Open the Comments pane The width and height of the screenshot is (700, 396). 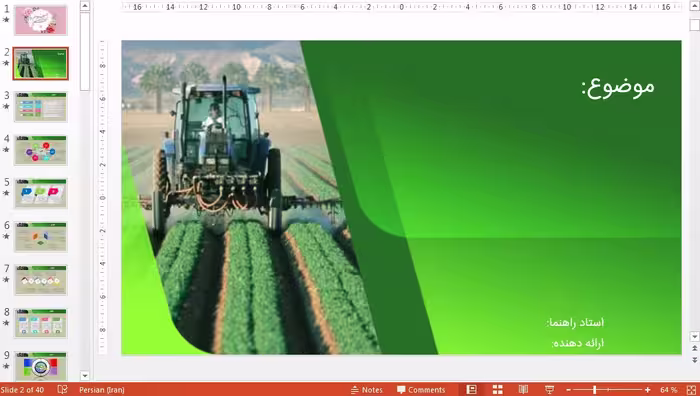pos(421,390)
